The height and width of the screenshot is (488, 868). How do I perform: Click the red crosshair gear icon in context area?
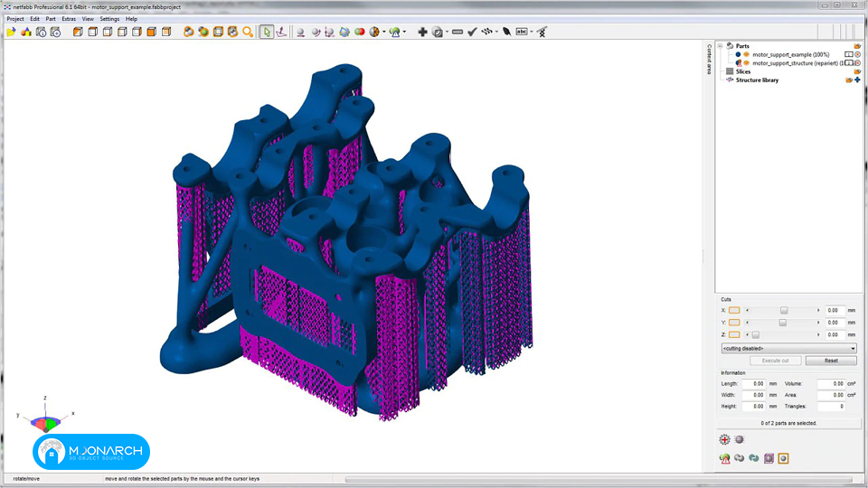(x=724, y=439)
